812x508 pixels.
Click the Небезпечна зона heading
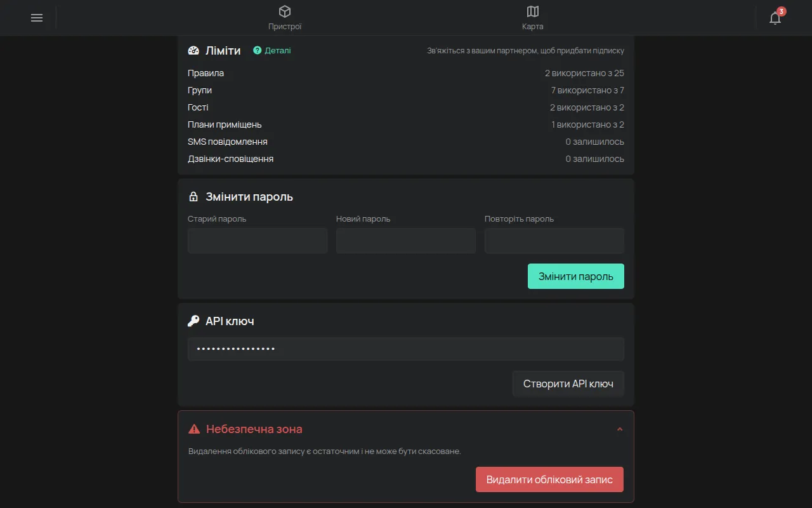pos(254,429)
